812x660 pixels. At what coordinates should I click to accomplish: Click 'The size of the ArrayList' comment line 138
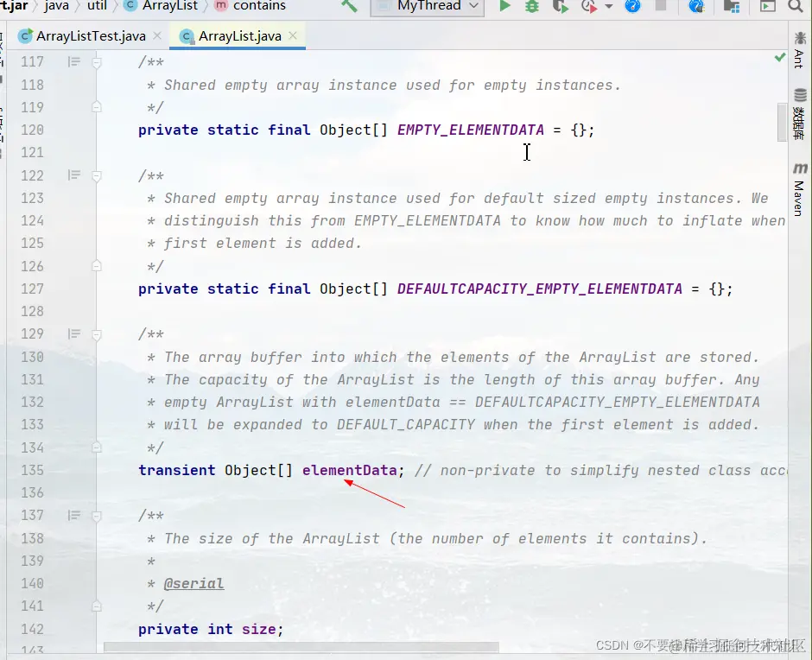tap(271, 539)
